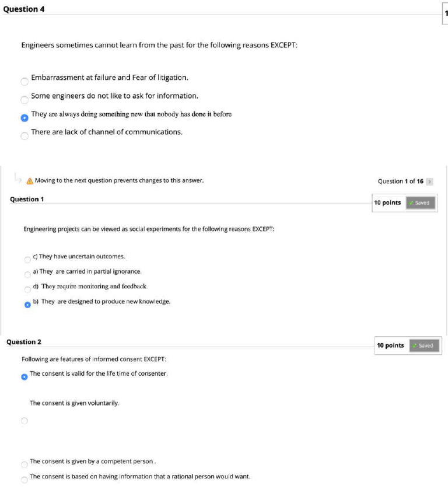Click the Saved button for Question 1
The image size is (448, 503).
click(x=420, y=203)
